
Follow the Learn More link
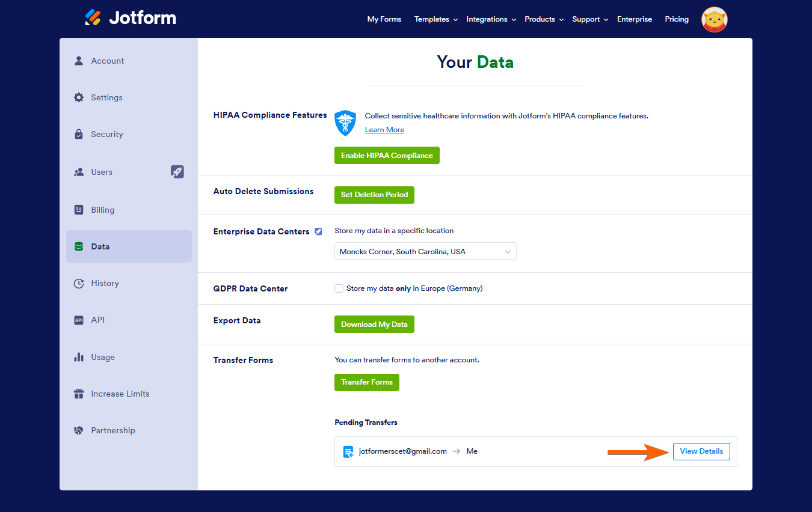[x=384, y=130]
